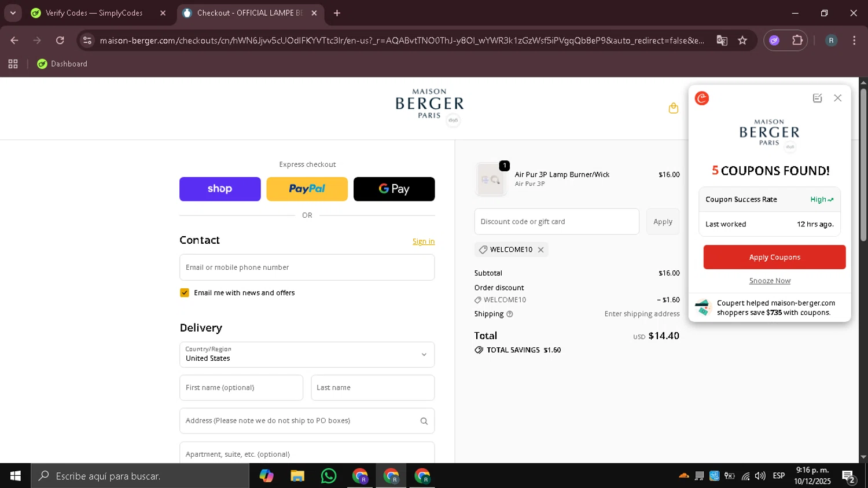Expand the Country/Region dropdown
Screen dimensions: 868x488
pyautogui.click(x=307, y=354)
